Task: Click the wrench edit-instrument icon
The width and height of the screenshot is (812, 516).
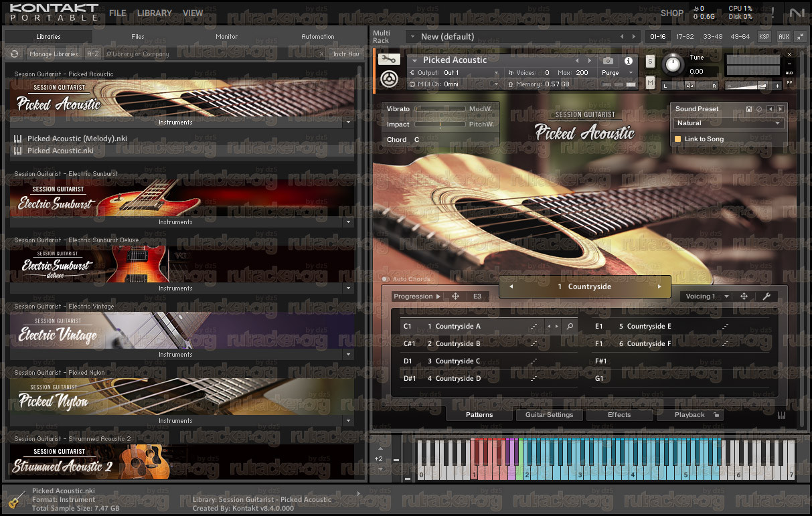Action: click(388, 60)
